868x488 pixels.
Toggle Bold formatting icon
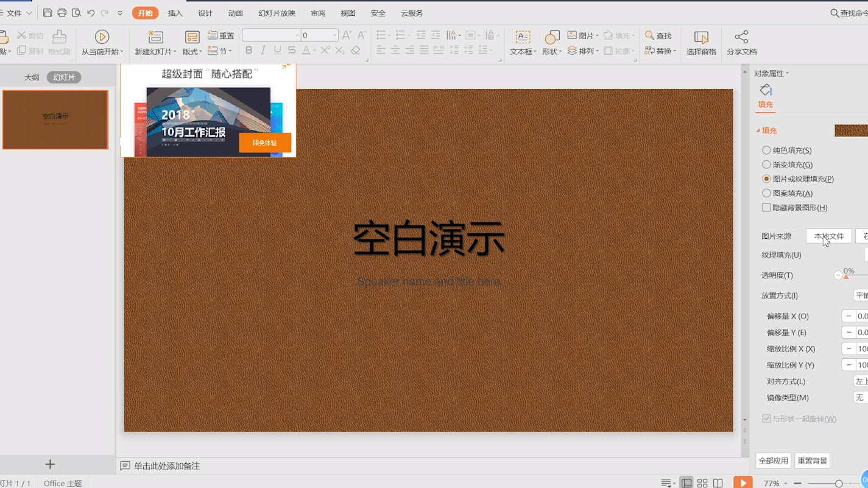249,51
